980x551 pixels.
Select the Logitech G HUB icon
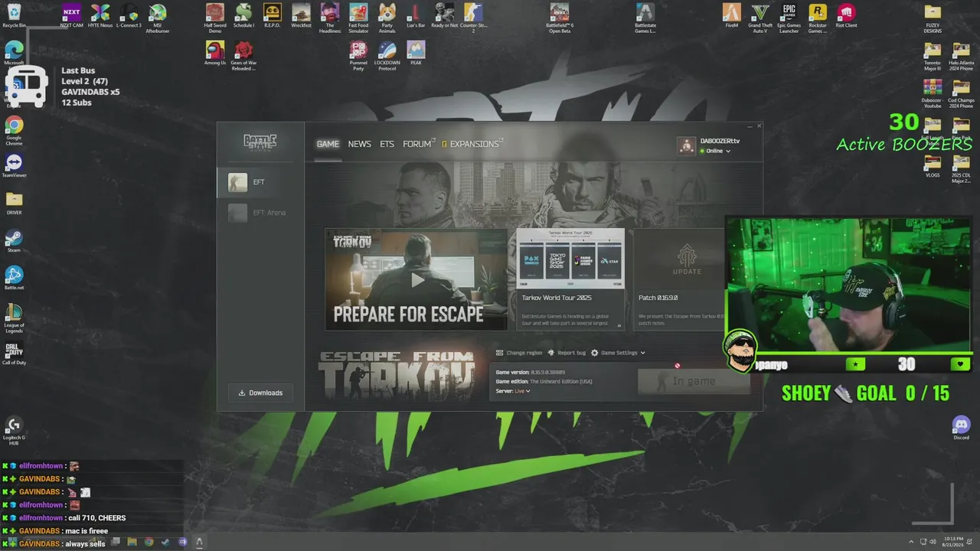click(x=14, y=431)
